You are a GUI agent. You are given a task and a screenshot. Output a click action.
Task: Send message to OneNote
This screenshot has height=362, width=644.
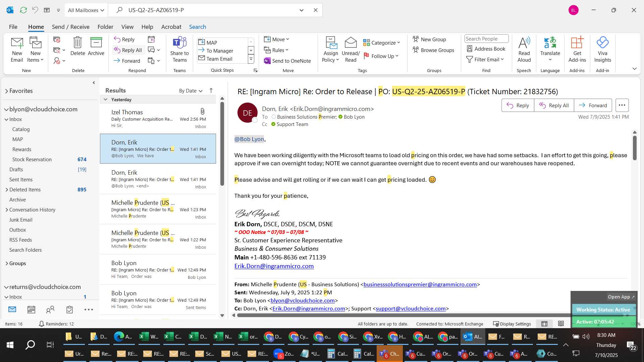point(287,61)
